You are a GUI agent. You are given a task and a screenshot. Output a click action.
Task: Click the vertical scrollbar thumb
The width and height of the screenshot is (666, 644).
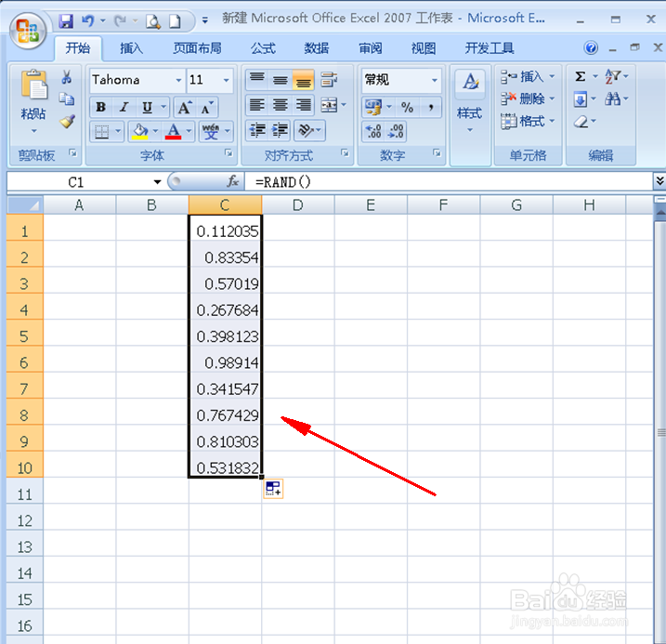pyautogui.click(x=661, y=432)
